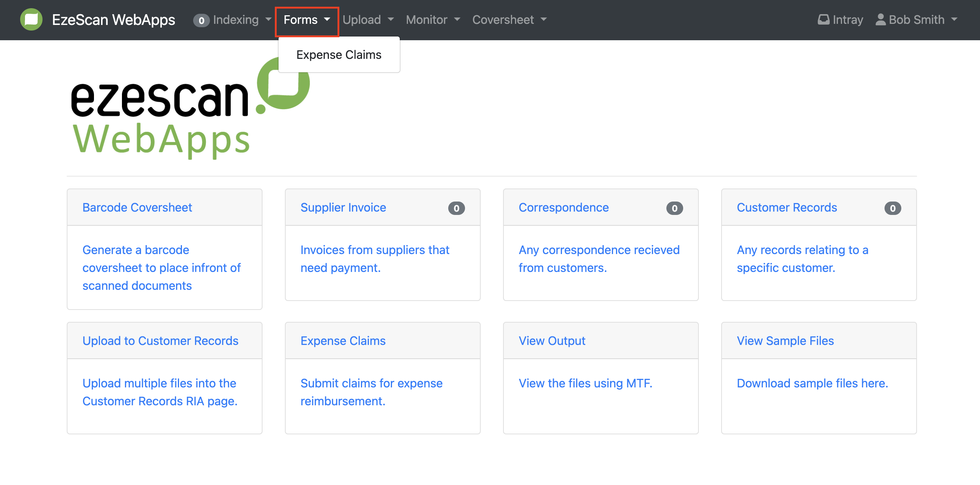Viewport: 980px width, 485px height.
Task: Expand the Monitor dropdown
Action: click(433, 19)
